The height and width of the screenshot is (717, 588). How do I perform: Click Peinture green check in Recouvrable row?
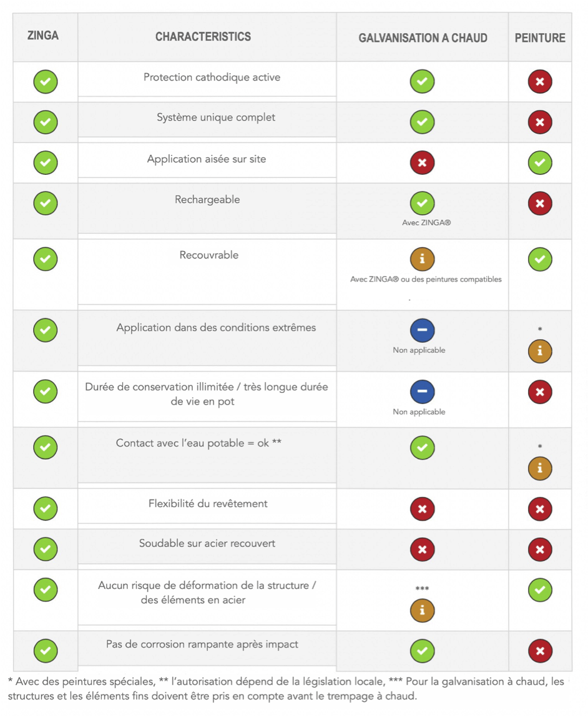(540, 259)
